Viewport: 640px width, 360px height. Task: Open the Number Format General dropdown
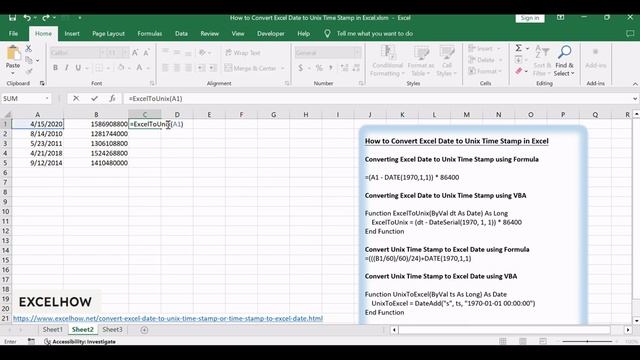tap(357, 53)
